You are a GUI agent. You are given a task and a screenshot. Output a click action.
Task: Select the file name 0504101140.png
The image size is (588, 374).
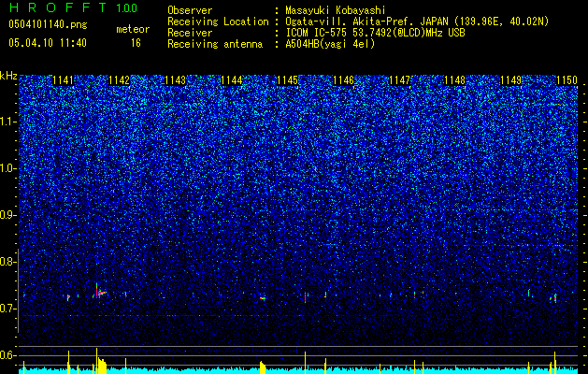(48, 24)
